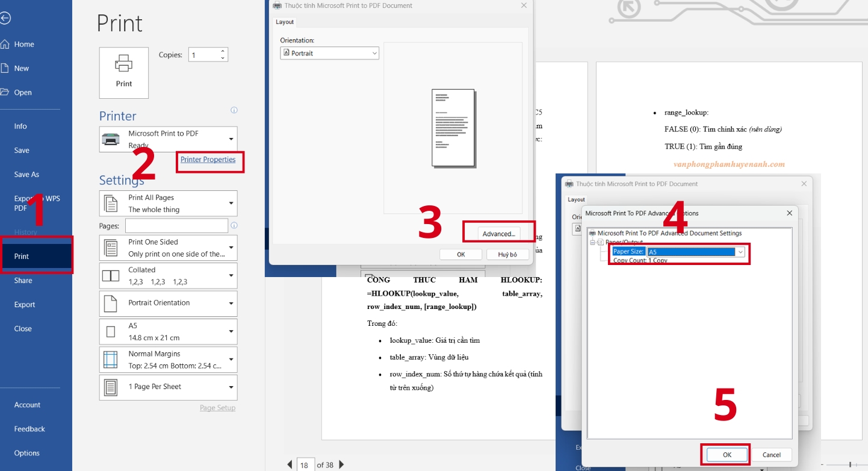Screen dimensions: 868x471
Task: Decrease copies with the down spinner arrow
Action: [x=223, y=58]
